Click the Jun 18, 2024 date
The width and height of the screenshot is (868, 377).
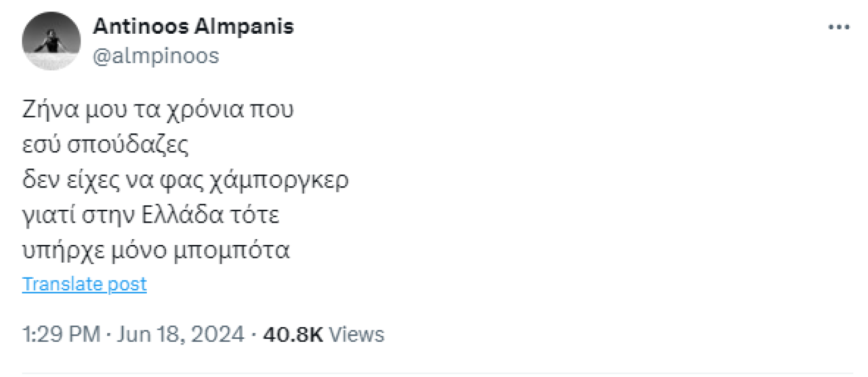pos(181,335)
